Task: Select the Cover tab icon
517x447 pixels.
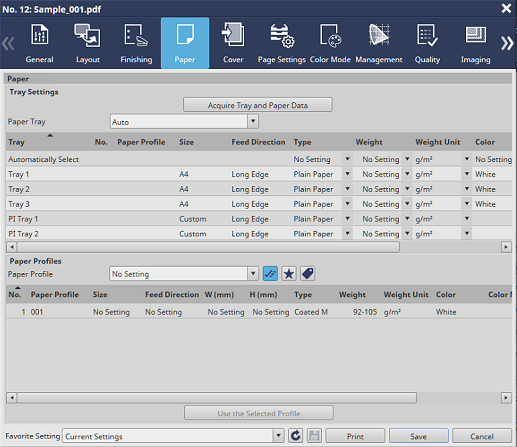Action: (233, 35)
